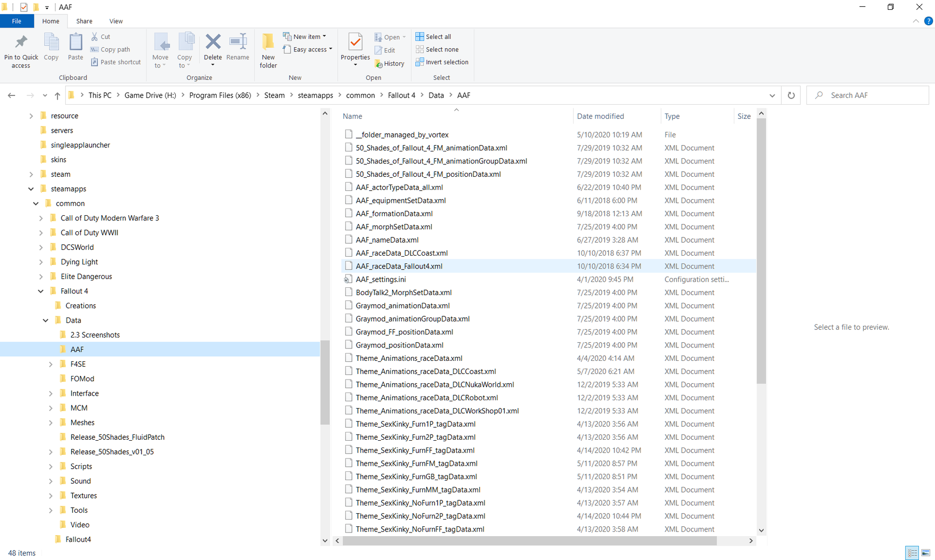Navigate to Game Drive (H:) breadcrumb
The width and height of the screenshot is (935, 560).
pyautogui.click(x=150, y=95)
